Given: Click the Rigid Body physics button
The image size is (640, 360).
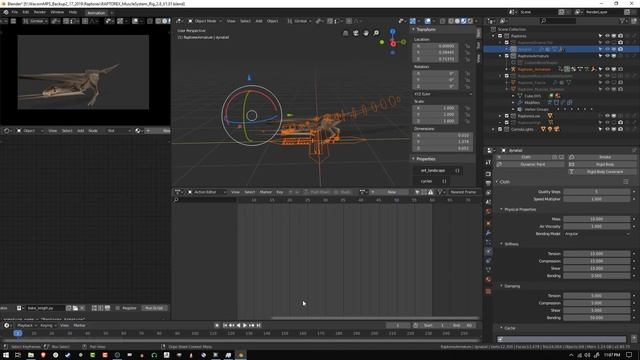Looking at the screenshot, I should 602,164.
